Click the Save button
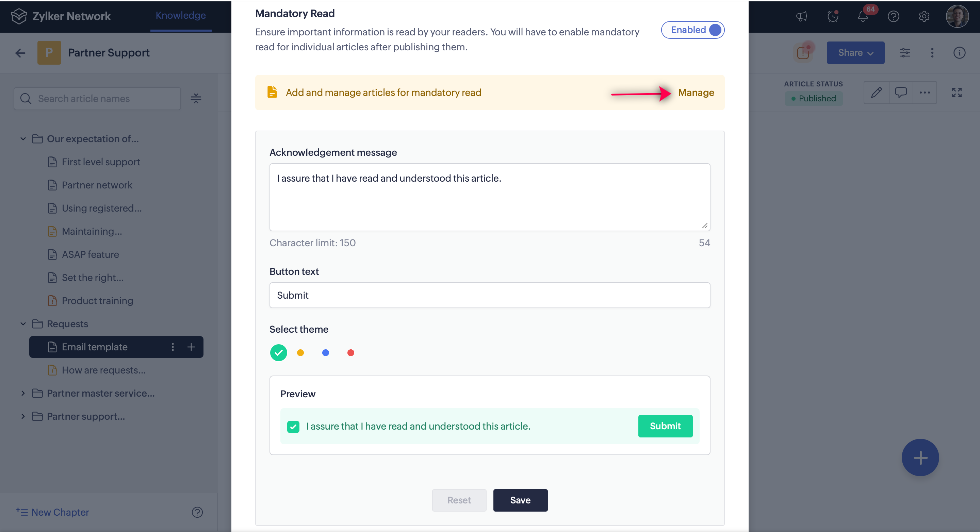Screen dimensions: 980x532 pos(520,500)
